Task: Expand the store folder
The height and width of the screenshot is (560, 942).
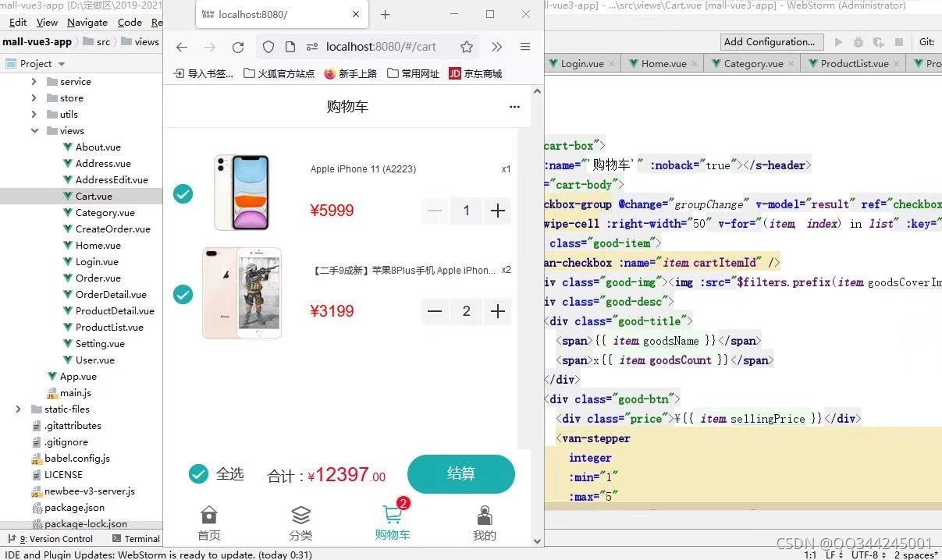Action: coord(34,97)
